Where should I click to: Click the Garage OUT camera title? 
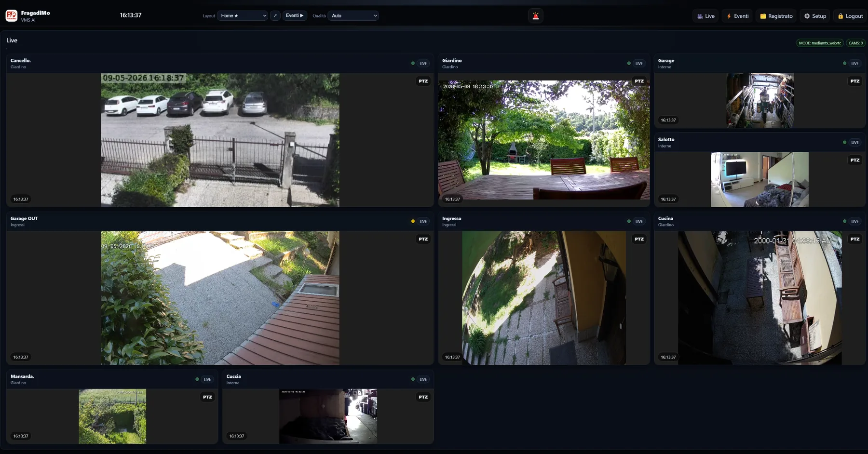point(24,219)
